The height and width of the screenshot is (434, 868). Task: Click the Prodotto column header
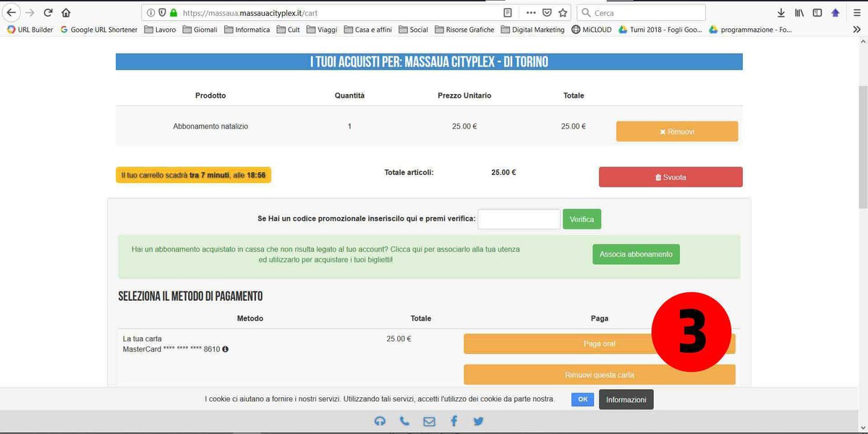click(210, 95)
